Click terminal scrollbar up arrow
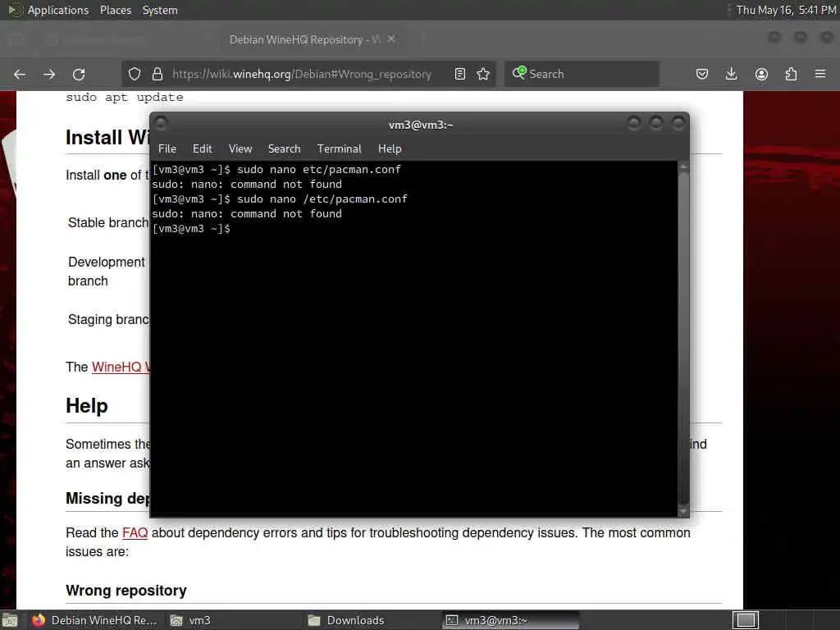The height and width of the screenshot is (630, 840). click(683, 167)
